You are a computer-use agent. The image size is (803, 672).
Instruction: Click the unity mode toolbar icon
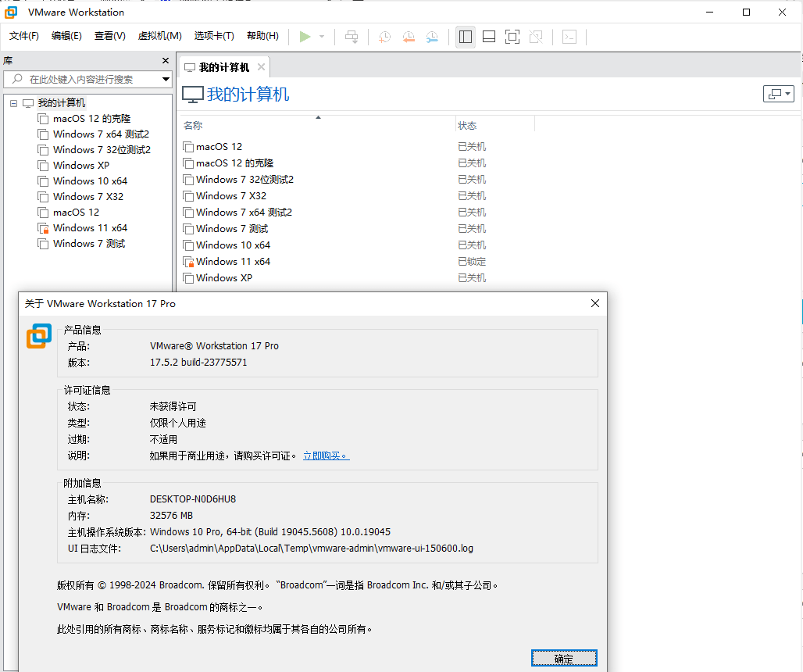pyautogui.click(x=536, y=37)
